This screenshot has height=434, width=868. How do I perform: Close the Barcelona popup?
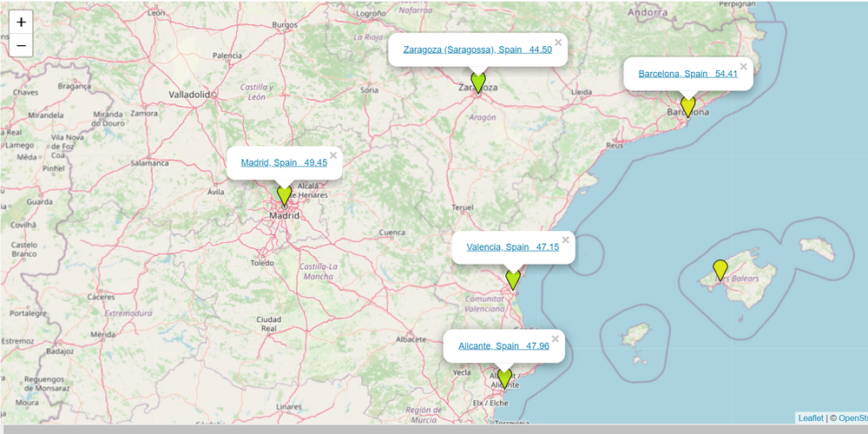744,67
